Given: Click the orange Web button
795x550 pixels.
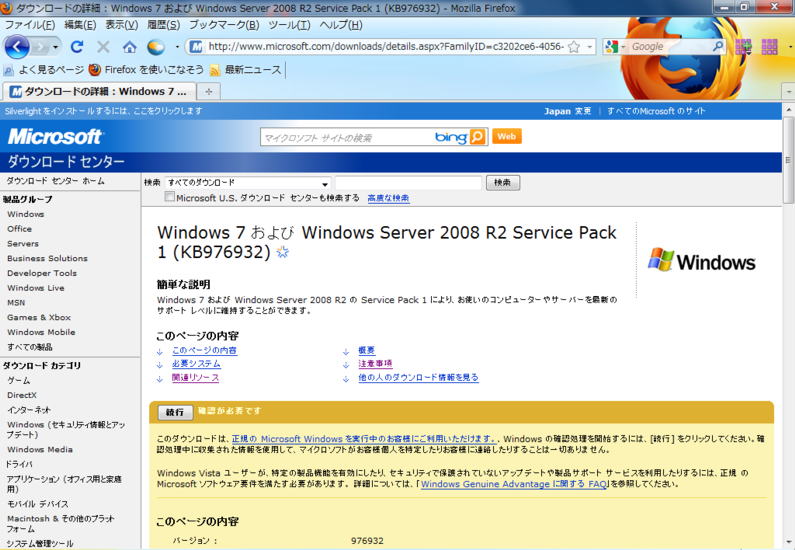Looking at the screenshot, I should [x=507, y=136].
